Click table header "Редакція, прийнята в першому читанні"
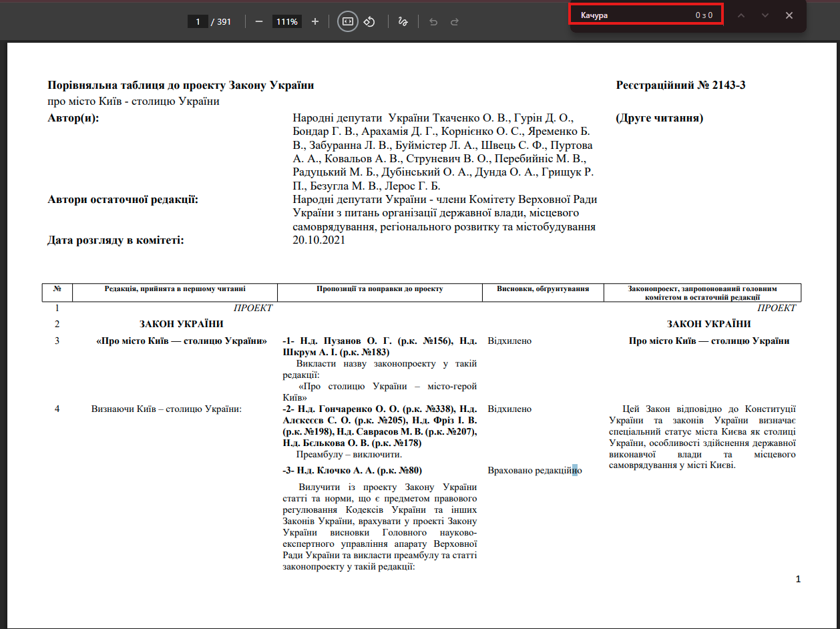 click(x=175, y=289)
